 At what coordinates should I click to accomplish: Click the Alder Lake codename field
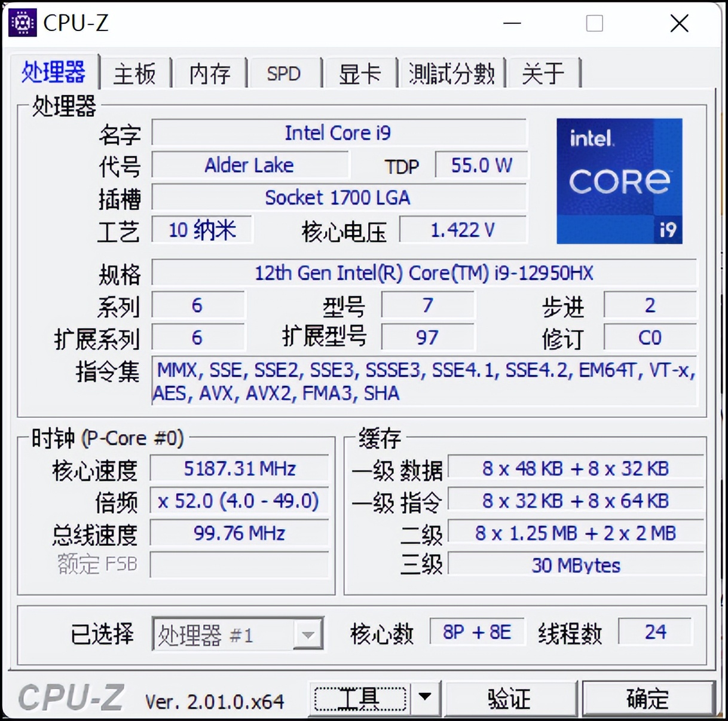250,165
